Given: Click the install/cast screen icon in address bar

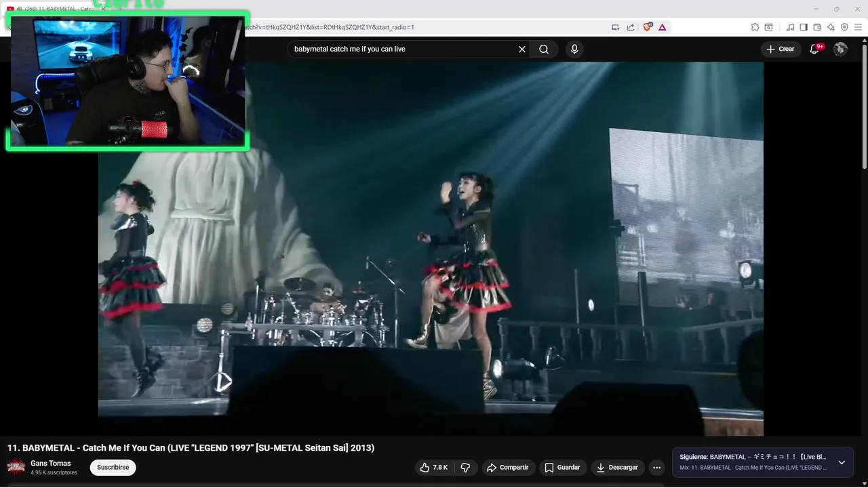Looking at the screenshot, I should pyautogui.click(x=615, y=27).
